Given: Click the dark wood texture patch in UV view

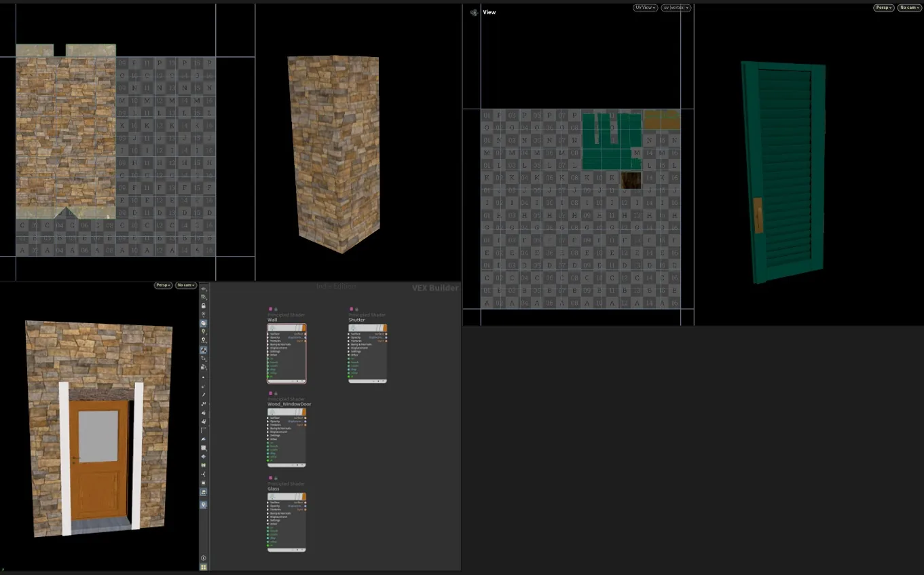Looking at the screenshot, I should [x=631, y=180].
